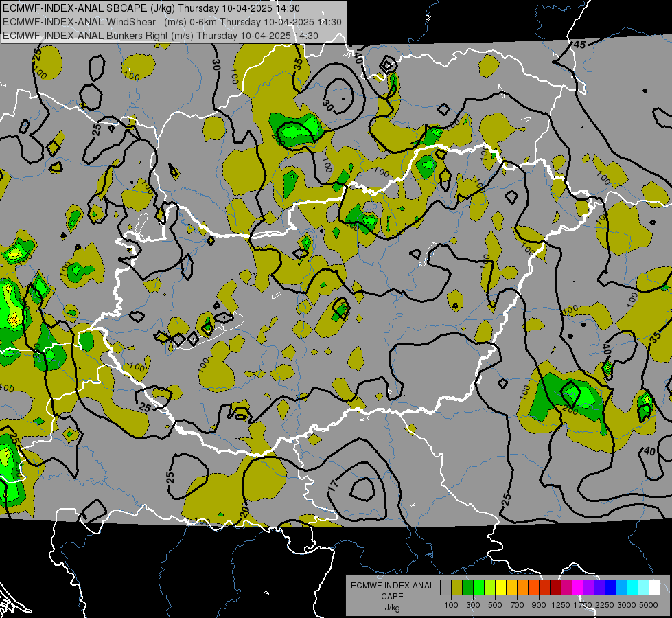Click the contour label 400

(6, 389)
